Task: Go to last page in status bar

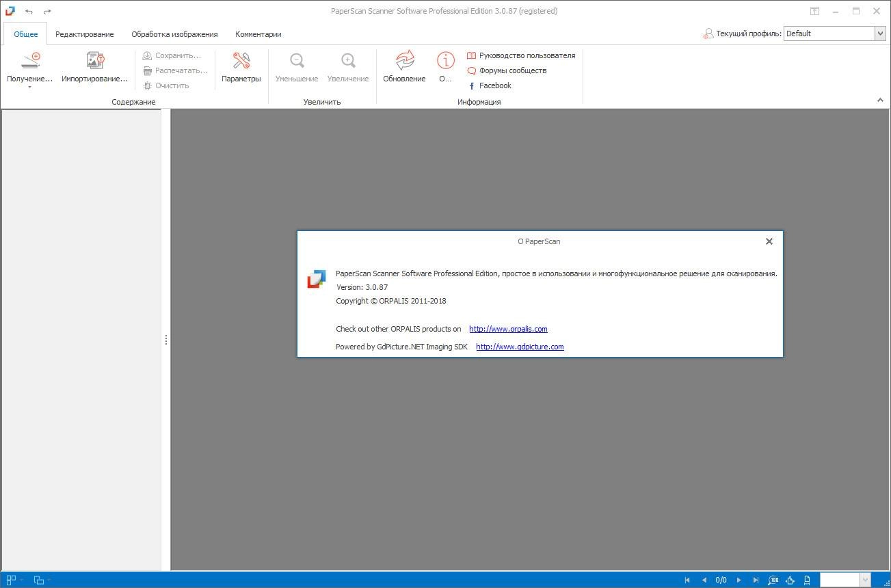Action: (x=756, y=580)
